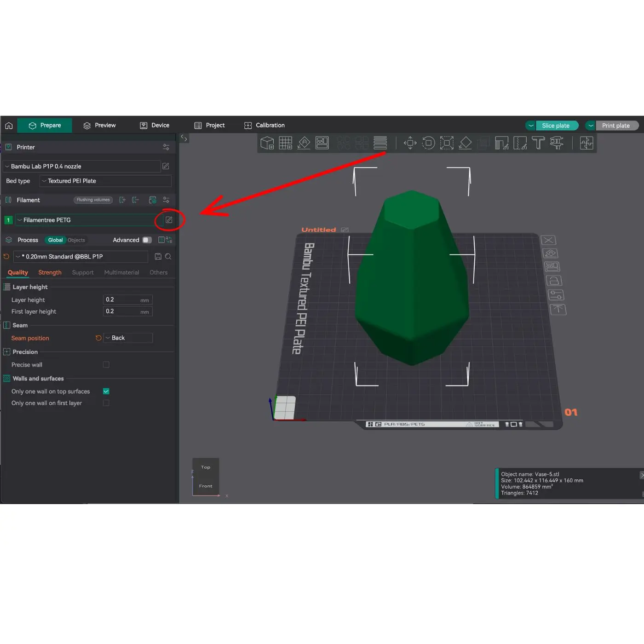Screen dimensions: 644x644
Task: Open the Assembly view puzzle icon
Action: click(x=586, y=143)
